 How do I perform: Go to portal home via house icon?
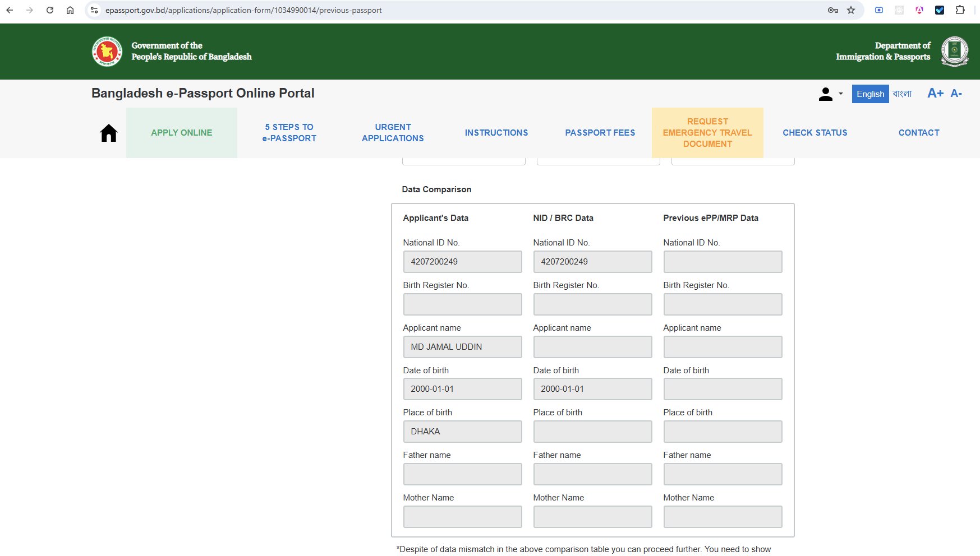tap(109, 133)
